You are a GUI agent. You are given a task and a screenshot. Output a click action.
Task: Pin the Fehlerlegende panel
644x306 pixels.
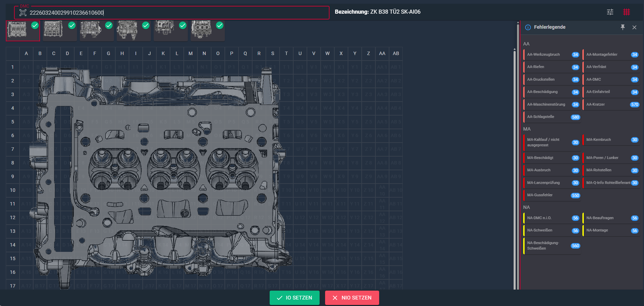(x=623, y=27)
